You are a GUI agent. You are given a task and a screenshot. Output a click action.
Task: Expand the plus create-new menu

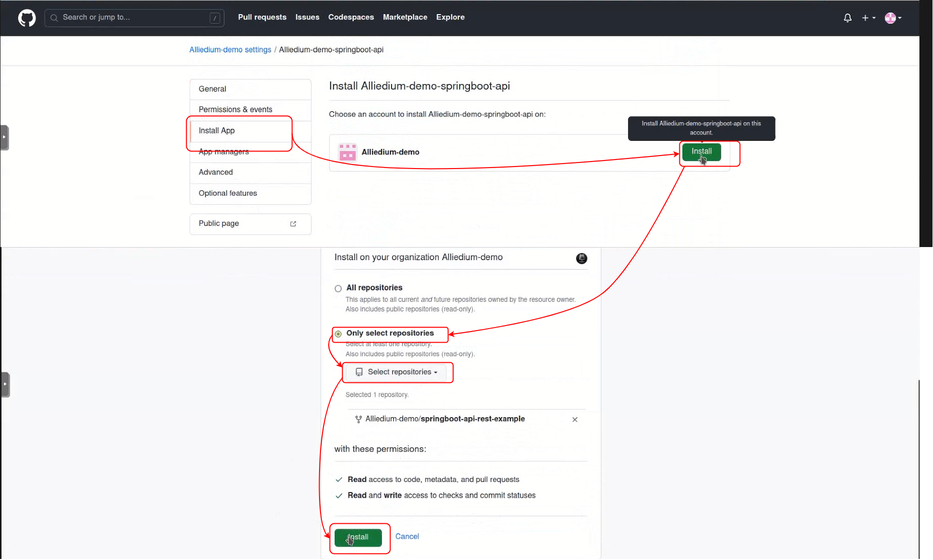click(869, 18)
